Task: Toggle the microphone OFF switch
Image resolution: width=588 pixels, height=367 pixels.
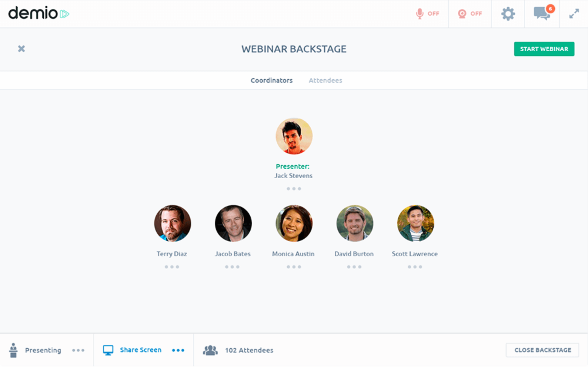Action: pos(427,14)
